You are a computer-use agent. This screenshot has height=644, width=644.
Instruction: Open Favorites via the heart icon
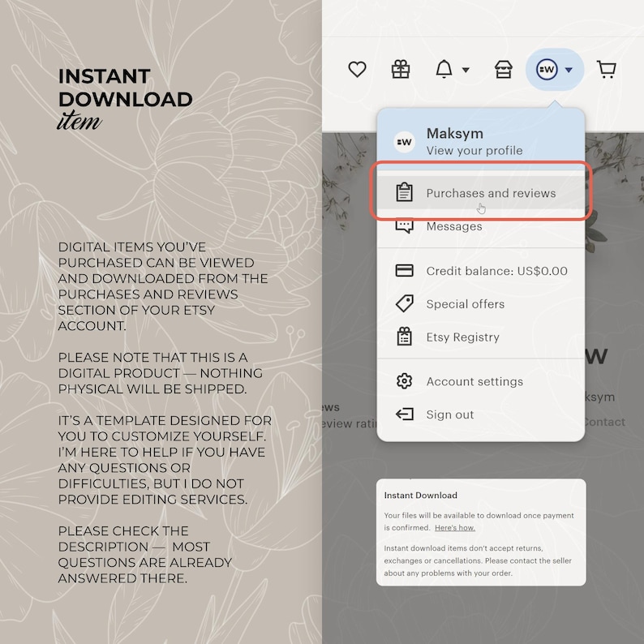pos(357,70)
